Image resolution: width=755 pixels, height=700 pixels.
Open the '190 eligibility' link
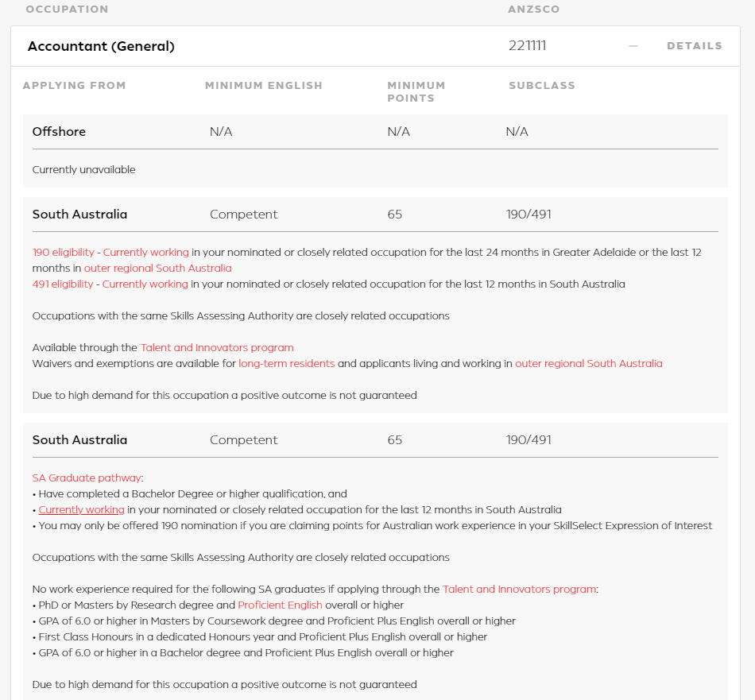(x=63, y=252)
